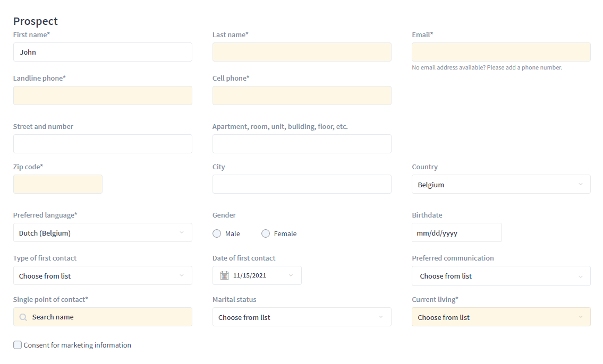603x364 pixels.
Task: Click the Zip code input field
Action: pos(58,184)
